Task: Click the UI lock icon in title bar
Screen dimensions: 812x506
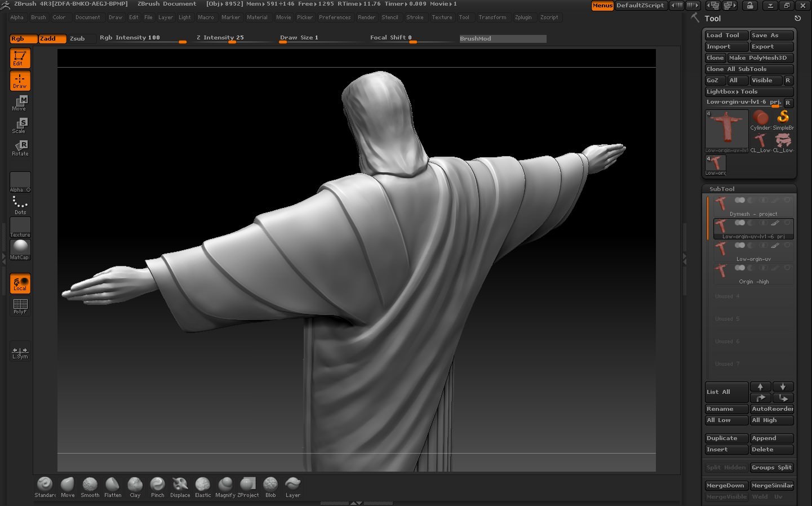Action: click(749, 5)
